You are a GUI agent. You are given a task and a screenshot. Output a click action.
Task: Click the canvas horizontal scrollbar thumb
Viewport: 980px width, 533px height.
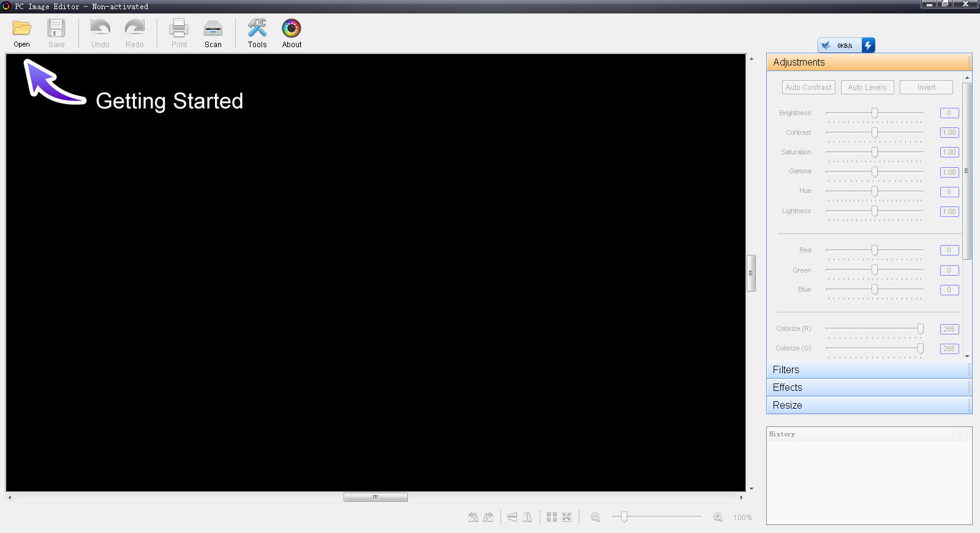pyautogui.click(x=375, y=497)
